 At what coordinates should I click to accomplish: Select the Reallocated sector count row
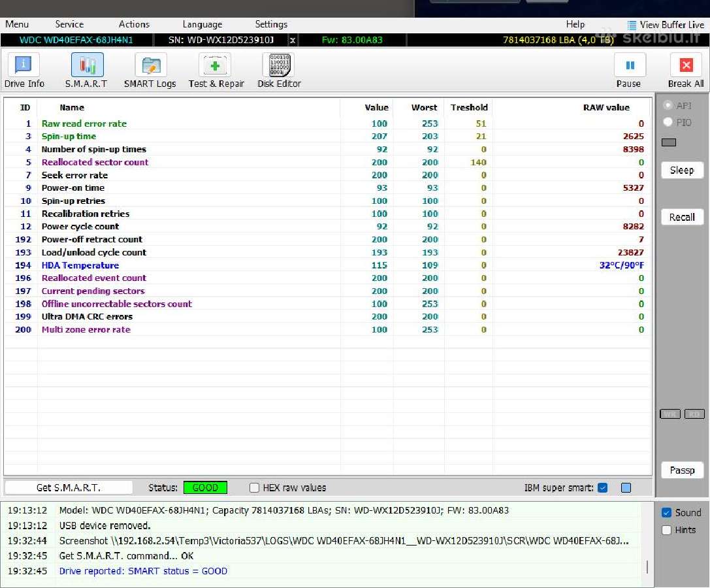pyautogui.click(x=328, y=162)
